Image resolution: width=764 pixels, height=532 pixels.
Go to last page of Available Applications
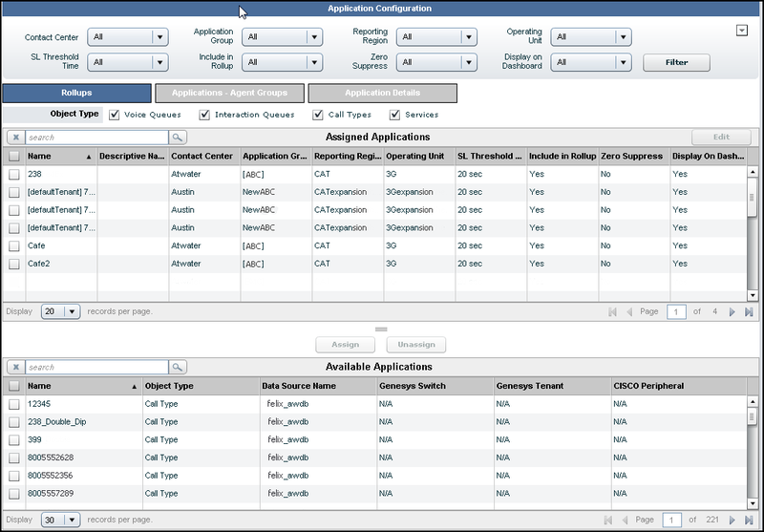pos(749,520)
